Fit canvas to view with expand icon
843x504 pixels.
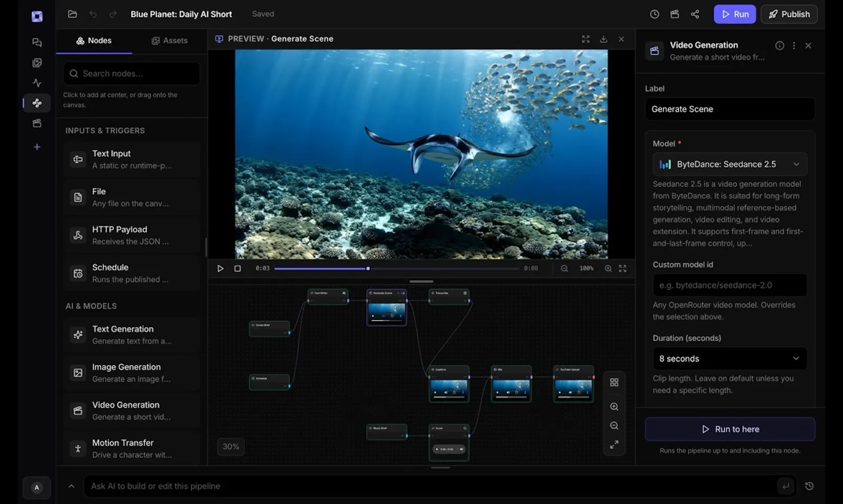[x=614, y=445]
